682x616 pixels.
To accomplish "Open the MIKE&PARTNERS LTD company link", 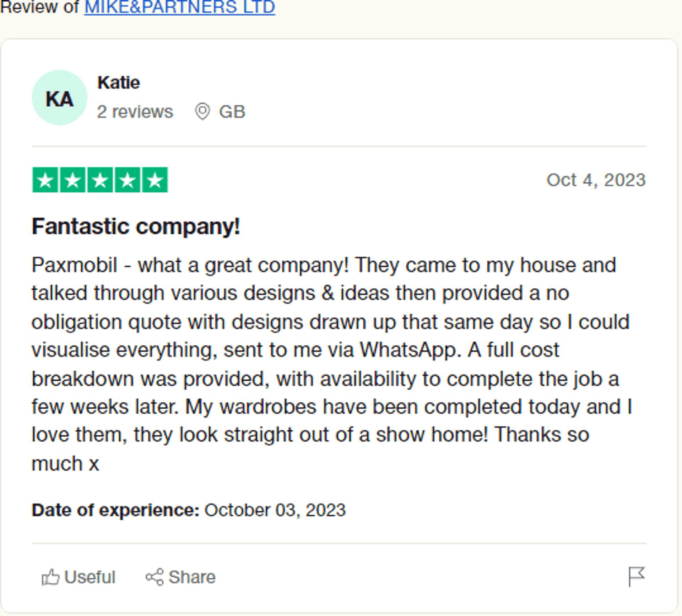I will (180, 7).
